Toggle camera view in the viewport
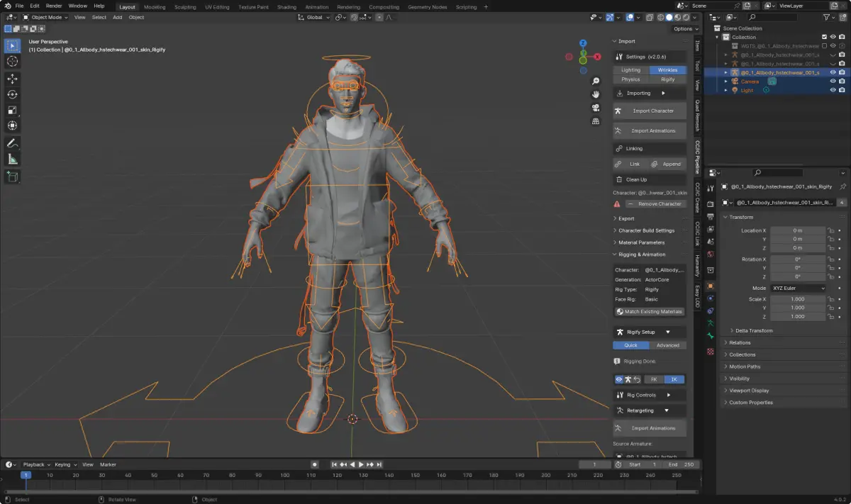Viewport: 851px width, 504px height. (x=596, y=108)
